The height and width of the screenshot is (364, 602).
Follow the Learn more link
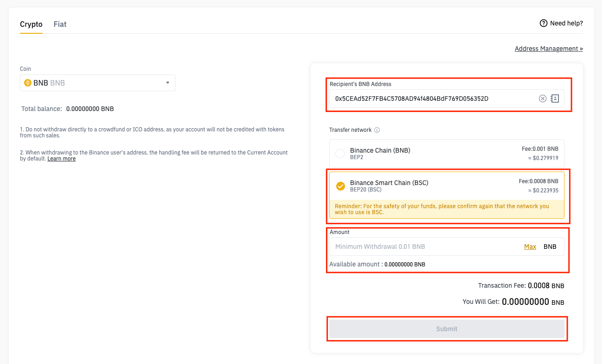click(x=62, y=159)
